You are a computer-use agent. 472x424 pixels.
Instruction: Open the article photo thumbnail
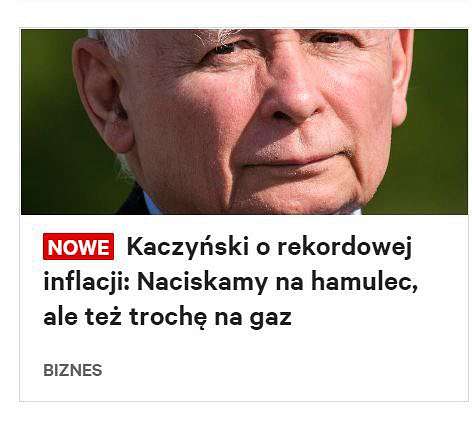click(244, 122)
